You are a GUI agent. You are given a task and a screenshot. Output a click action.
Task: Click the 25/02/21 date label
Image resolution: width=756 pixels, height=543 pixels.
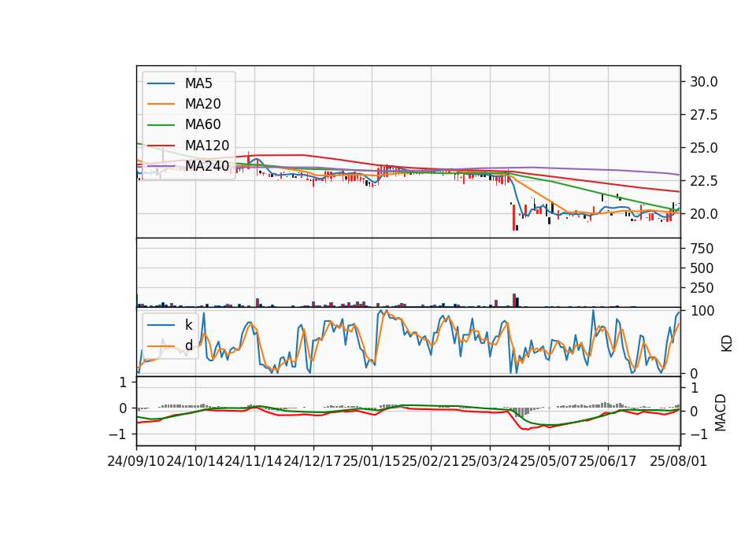click(x=431, y=461)
